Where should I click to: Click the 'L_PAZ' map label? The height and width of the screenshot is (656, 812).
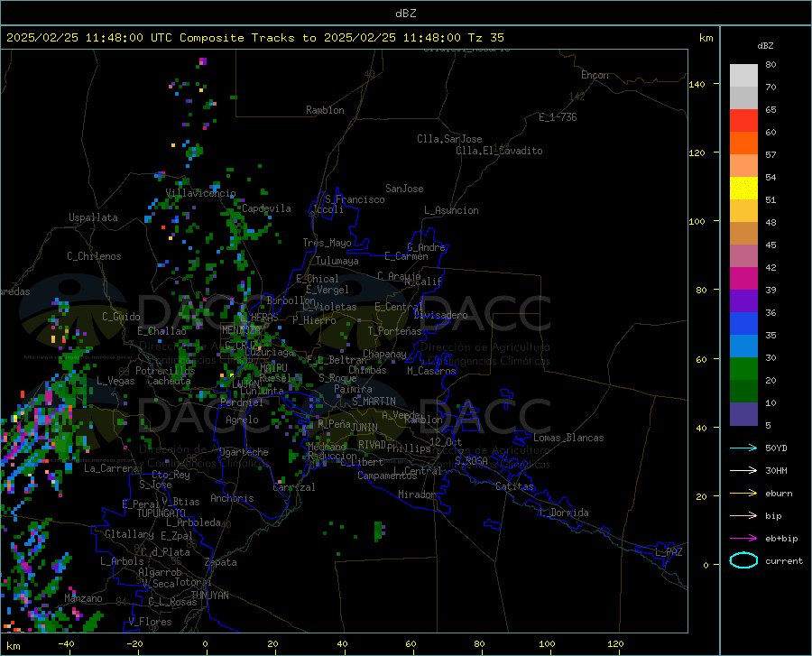(x=669, y=552)
